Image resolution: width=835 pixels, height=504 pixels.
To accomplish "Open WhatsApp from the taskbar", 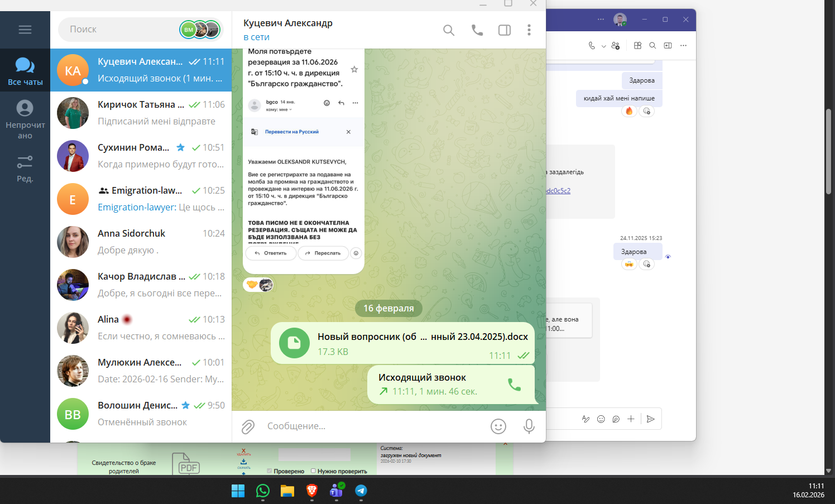I will point(263,491).
